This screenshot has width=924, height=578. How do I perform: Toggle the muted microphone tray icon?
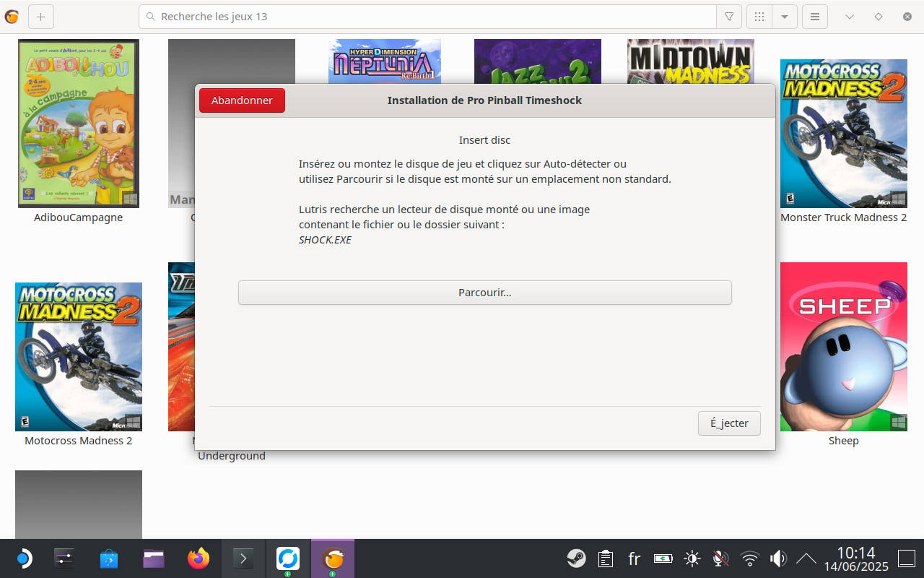[x=720, y=558]
